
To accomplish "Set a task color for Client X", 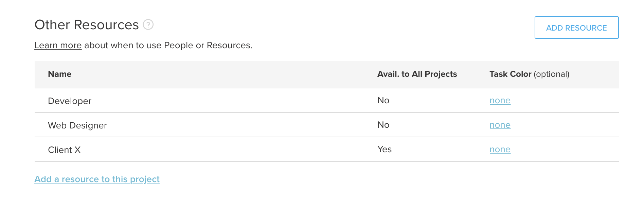I will (500, 150).
